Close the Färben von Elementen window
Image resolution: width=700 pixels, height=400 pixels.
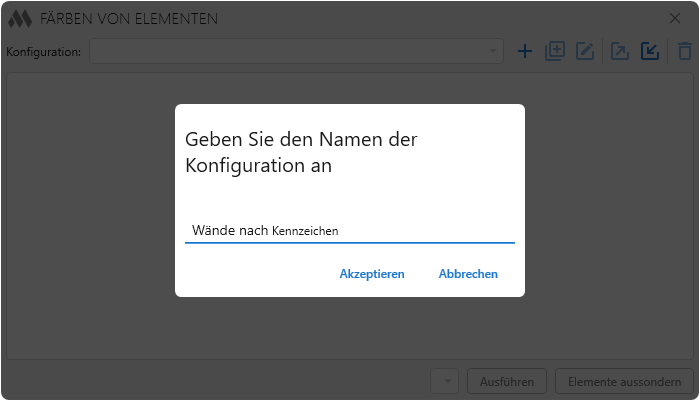(x=675, y=18)
